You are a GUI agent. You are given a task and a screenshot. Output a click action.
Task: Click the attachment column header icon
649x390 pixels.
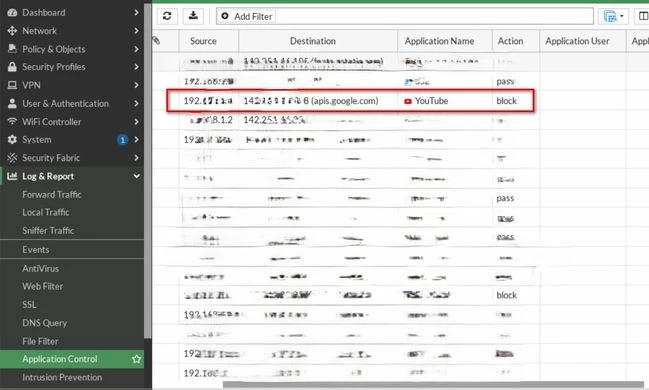[x=156, y=41]
